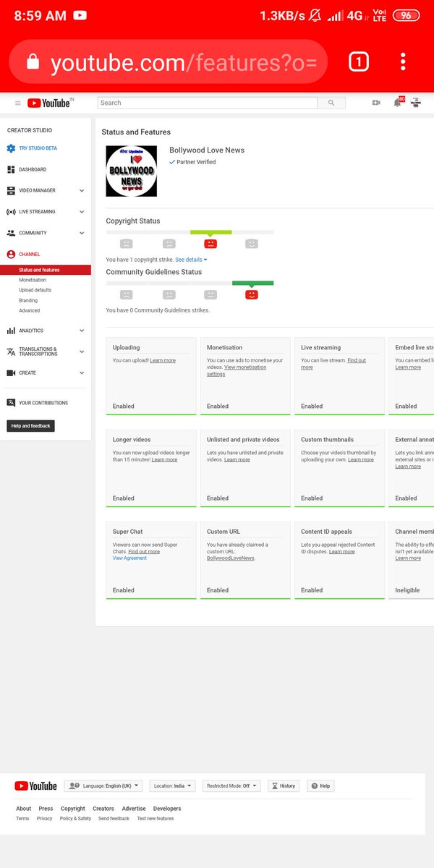Click the red copyright status face icon

click(x=210, y=244)
